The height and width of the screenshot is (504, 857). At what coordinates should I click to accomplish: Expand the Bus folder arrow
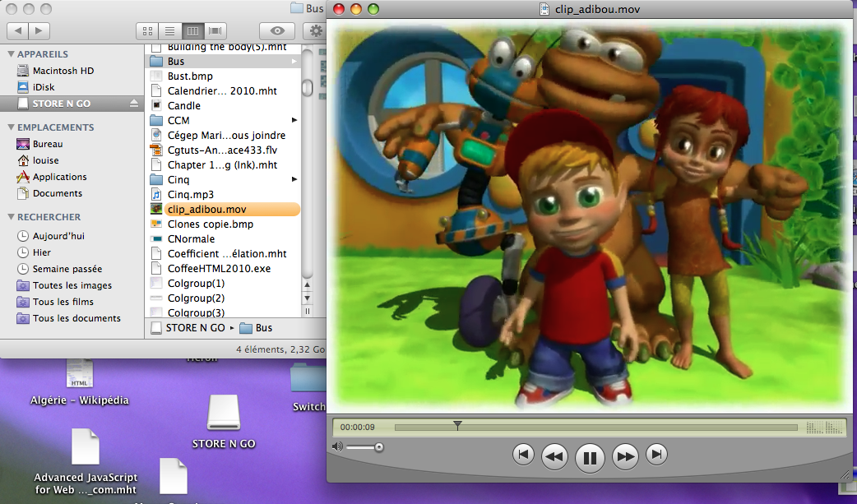pos(294,61)
